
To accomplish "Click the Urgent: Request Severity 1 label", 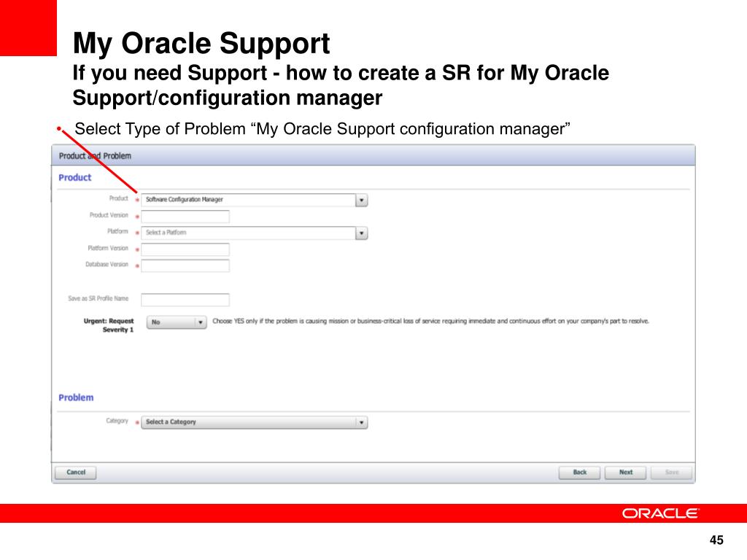I will (109, 325).
